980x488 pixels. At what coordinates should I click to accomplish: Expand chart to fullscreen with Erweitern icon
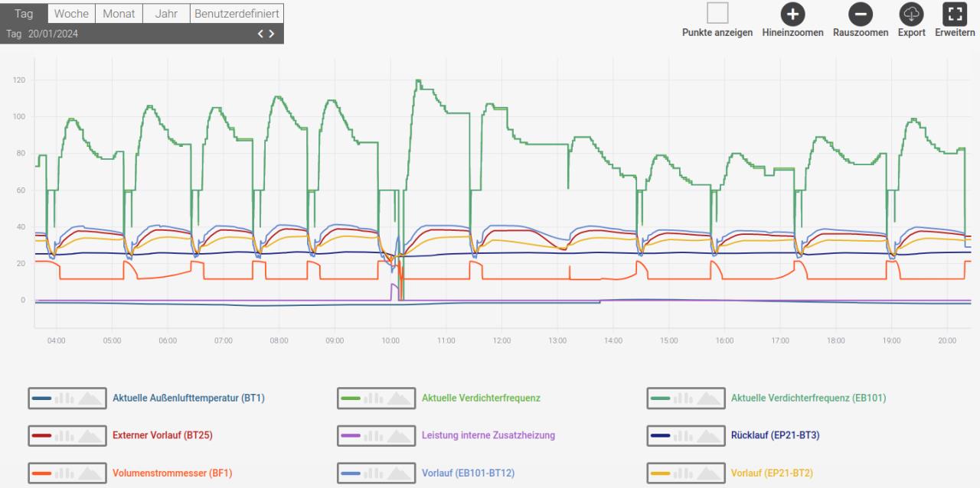954,14
